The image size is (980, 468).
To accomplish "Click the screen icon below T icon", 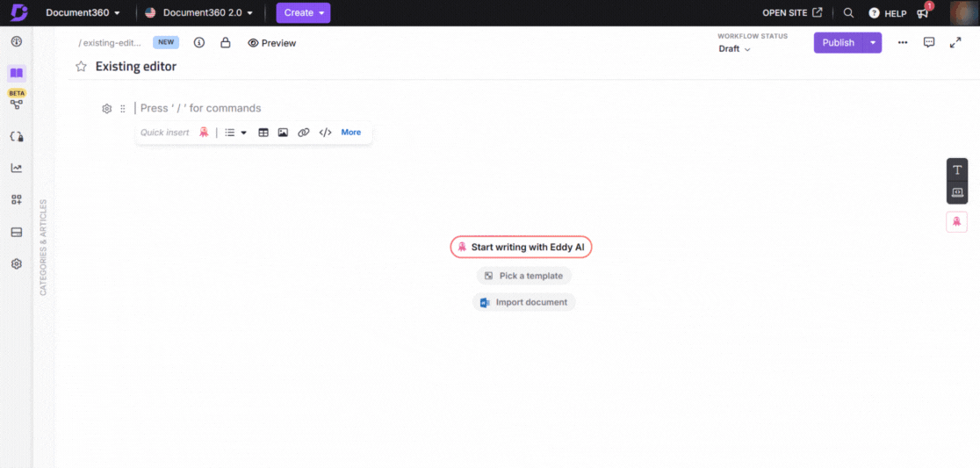I will (957, 191).
